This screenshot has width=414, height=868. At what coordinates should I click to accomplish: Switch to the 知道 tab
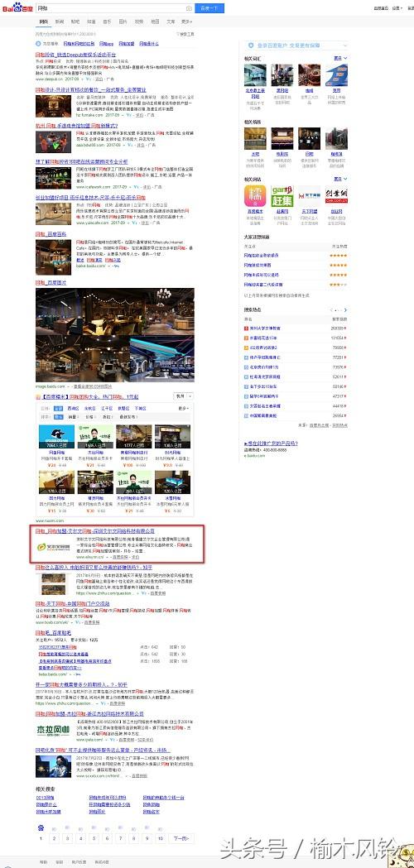pos(91,22)
